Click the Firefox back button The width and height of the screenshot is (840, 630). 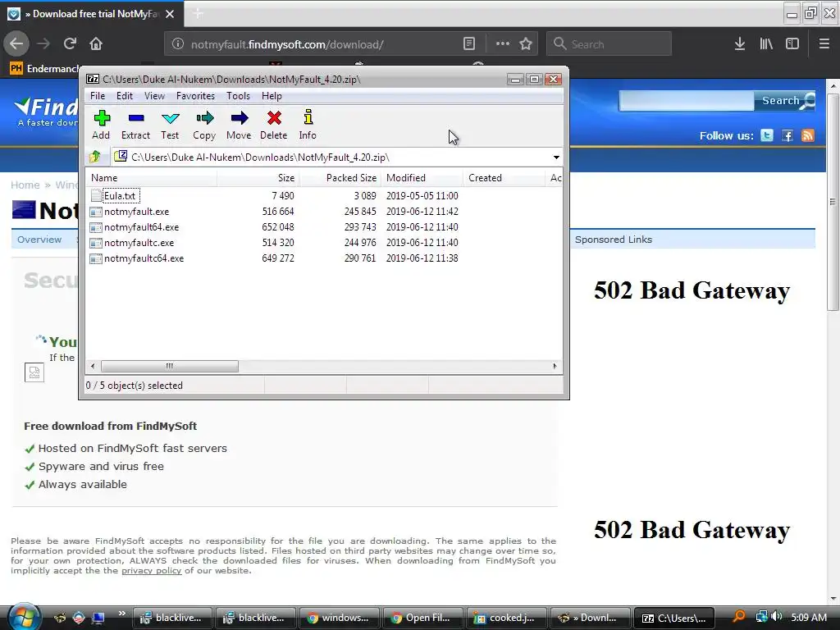16,43
